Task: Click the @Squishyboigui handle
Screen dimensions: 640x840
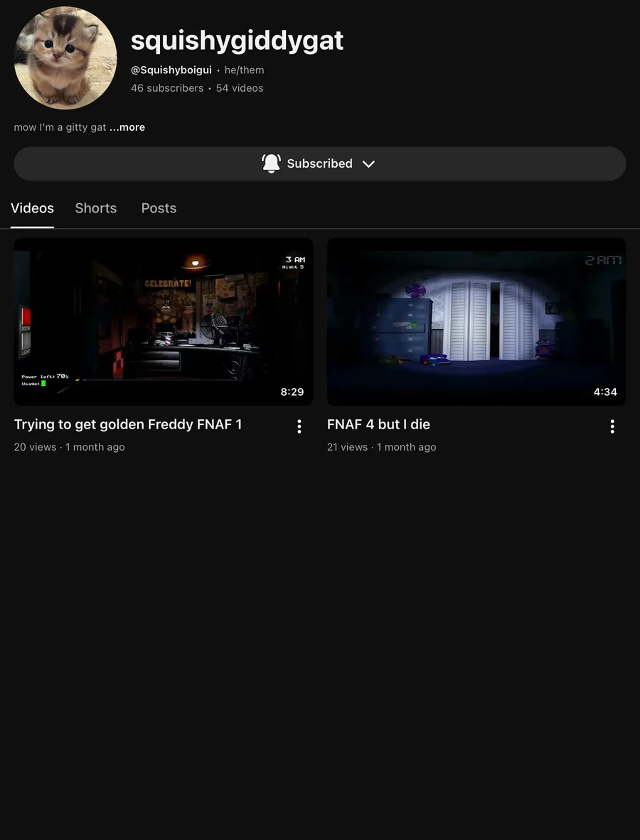Action: coord(171,70)
